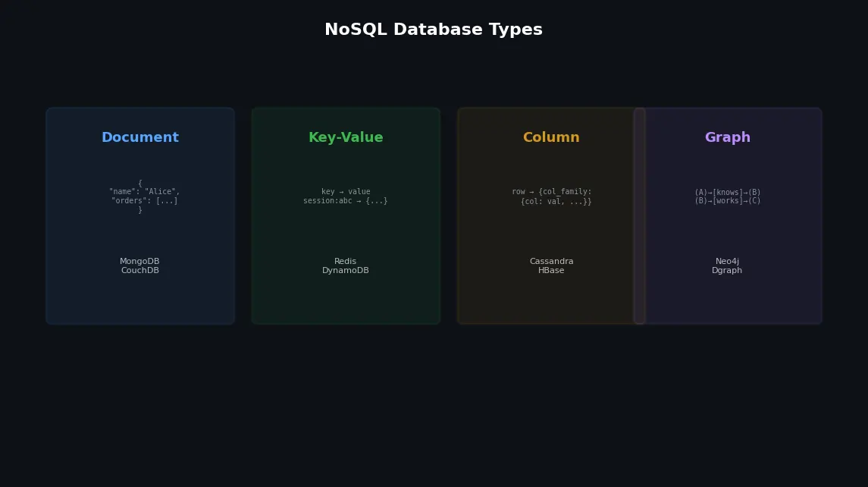Select the Graph heading
The image size is (868, 487).
(728, 137)
